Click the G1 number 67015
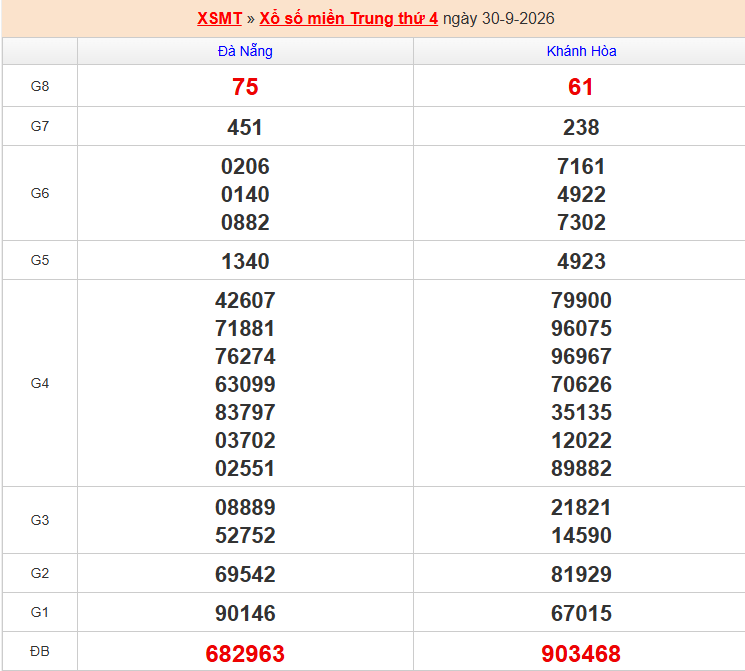 tap(581, 613)
